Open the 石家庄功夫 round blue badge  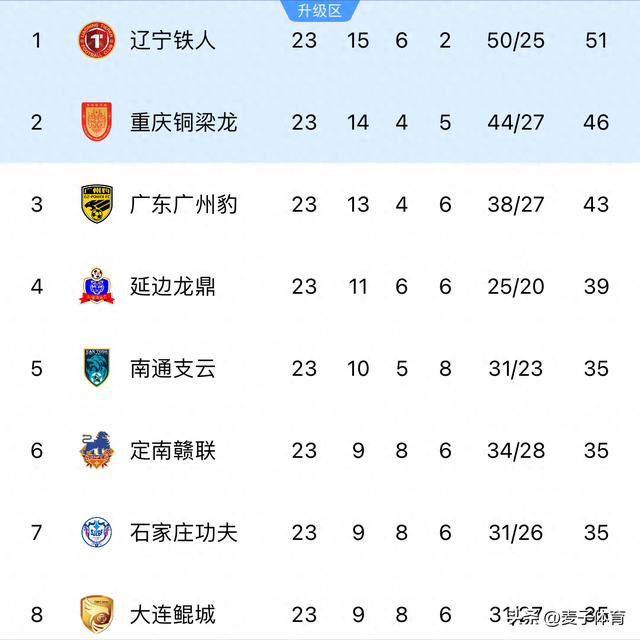tap(97, 532)
